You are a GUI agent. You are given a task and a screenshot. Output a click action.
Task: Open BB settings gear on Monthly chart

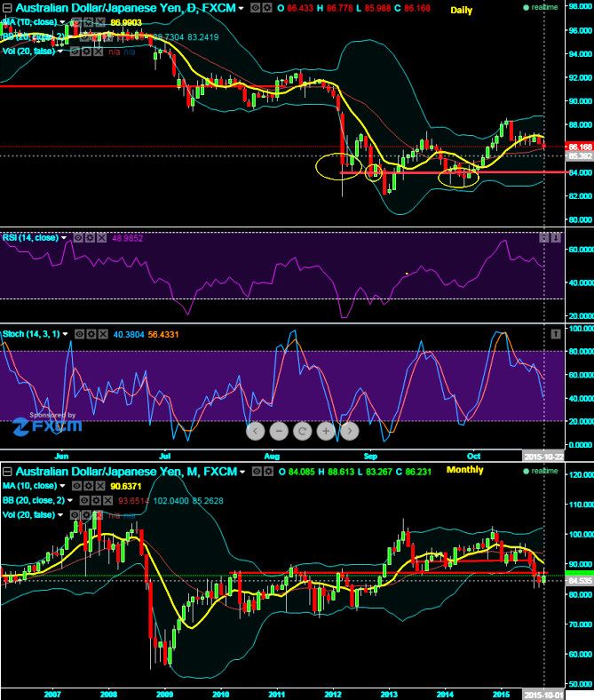(x=96, y=500)
